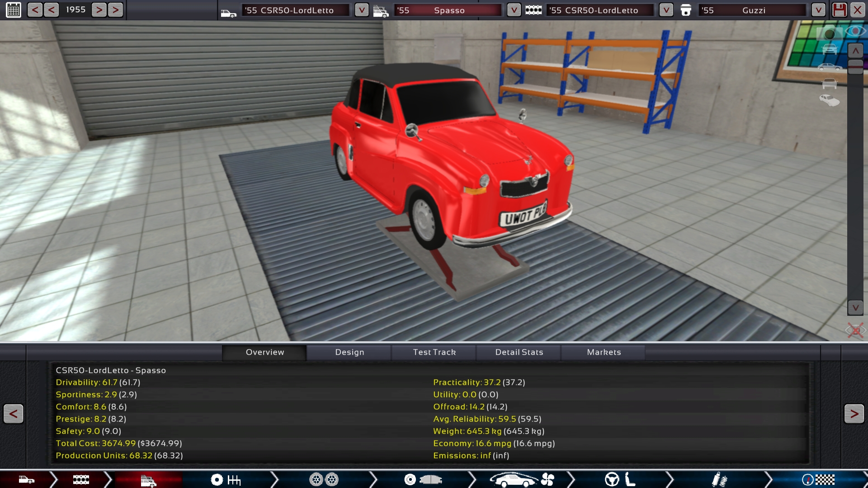Toggle the eye visibility icon
Viewport: 868px width, 488px height.
tap(855, 31)
